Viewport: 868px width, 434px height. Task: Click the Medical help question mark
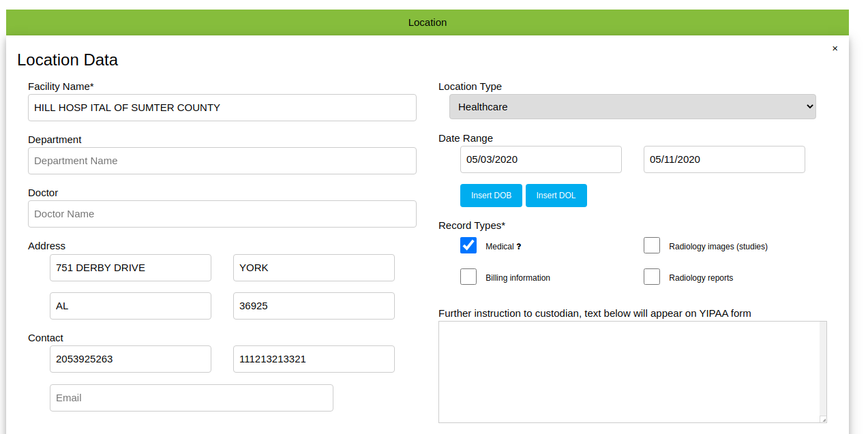(x=519, y=247)
